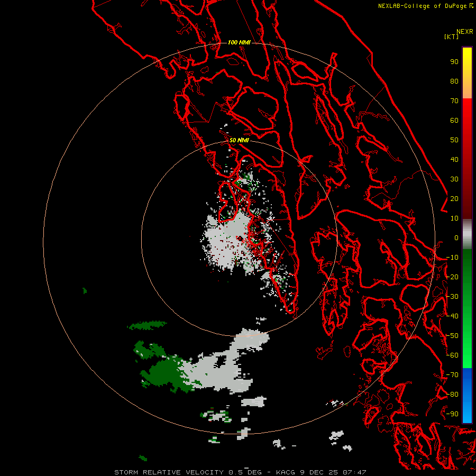
Task: Click the '0' value on the velocity scale
Action: 456,237
